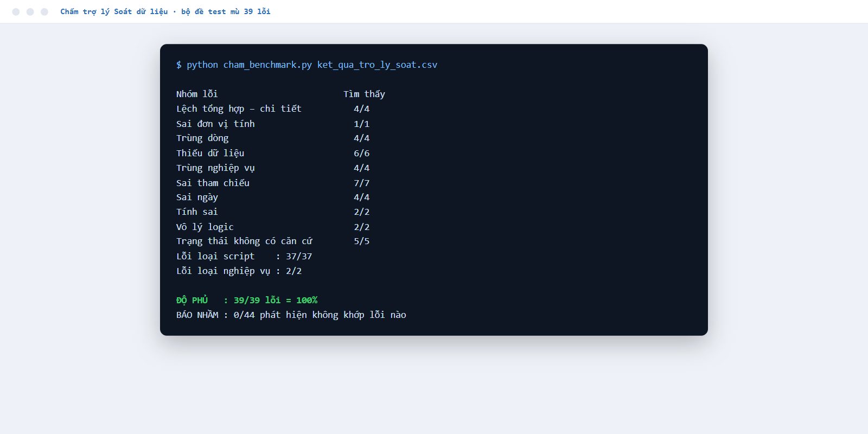The image size is (868, 434).
Task: Click the 1/1 count for Sai đơn vị tính
Action: click(x=361, y=124)
